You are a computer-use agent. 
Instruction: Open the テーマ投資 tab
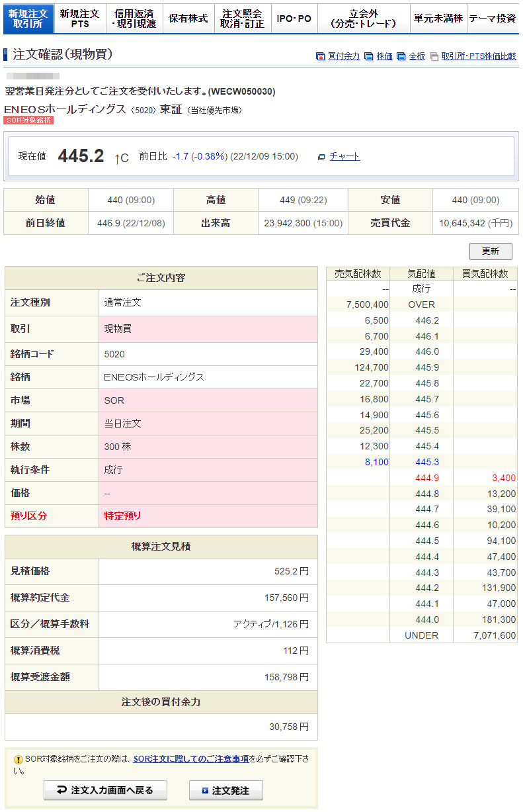point(493,19)
